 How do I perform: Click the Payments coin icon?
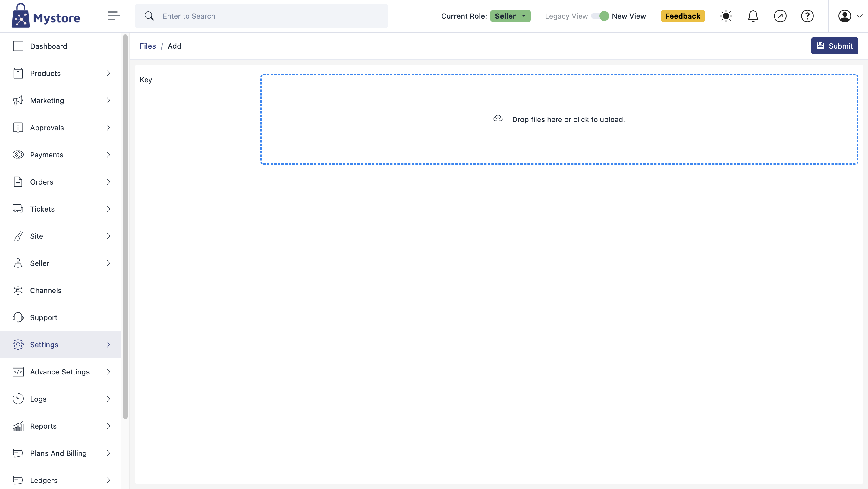[18, 155]
